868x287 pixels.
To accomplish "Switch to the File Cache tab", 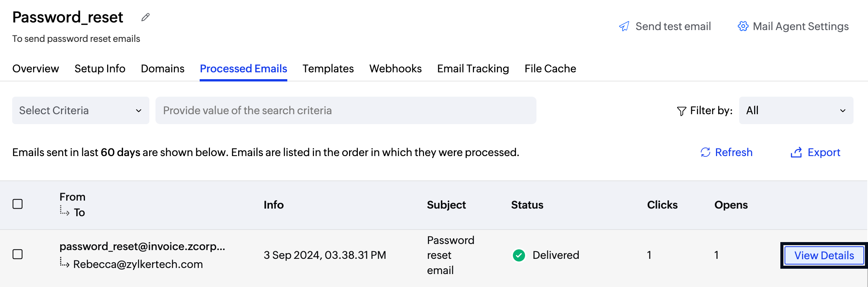I will (550, 69).
